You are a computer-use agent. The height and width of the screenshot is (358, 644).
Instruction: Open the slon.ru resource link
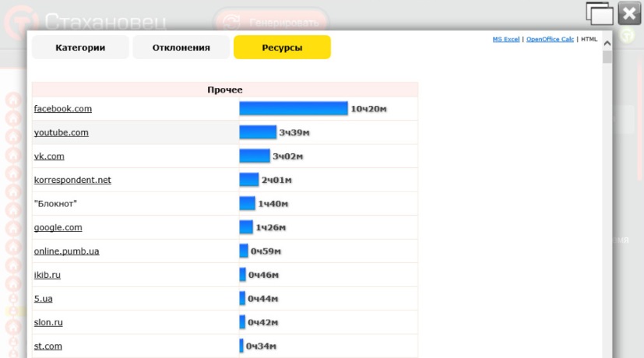pyautogui.click(x=48, y=322)
